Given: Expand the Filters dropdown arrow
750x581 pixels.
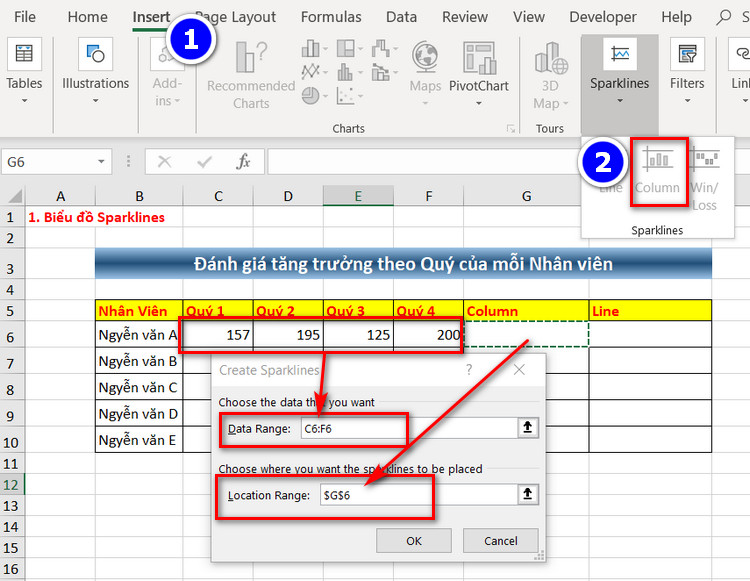Looking at the screenshot, I should click(x=687, y=101).
